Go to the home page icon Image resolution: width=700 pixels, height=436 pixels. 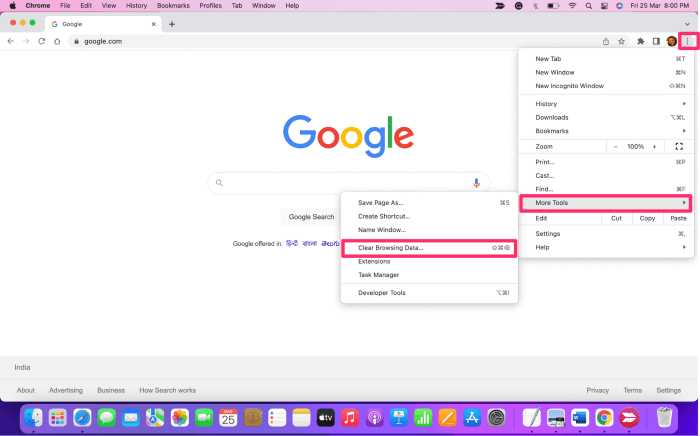57,41
